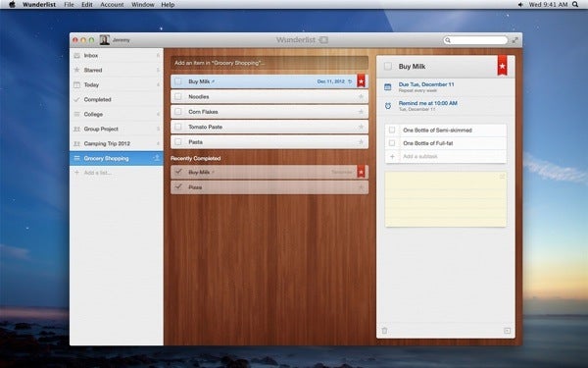This screenshot has height=368, width=588.
Task: Open the College list
Action: pyautogui.click(x=117, y=114)
